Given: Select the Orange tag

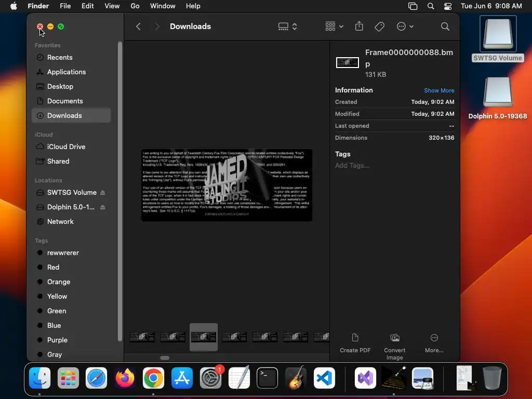Looking at the screenshot, I should [x=71, y=282].
